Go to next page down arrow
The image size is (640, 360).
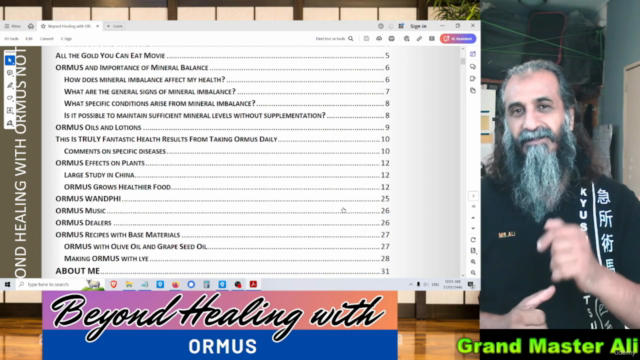point(473,229)
